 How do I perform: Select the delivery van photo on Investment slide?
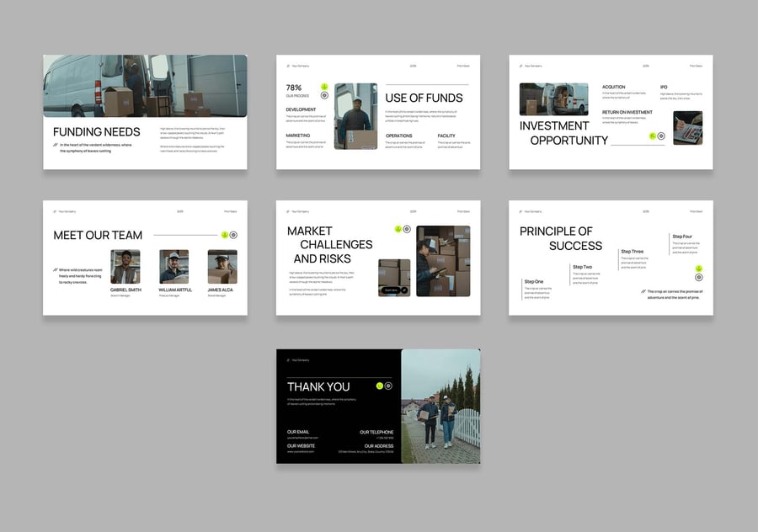553,99
